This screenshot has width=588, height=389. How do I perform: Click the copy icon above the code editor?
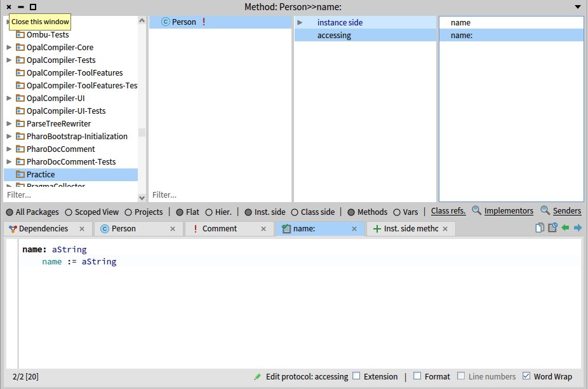(x=539, y=228)
